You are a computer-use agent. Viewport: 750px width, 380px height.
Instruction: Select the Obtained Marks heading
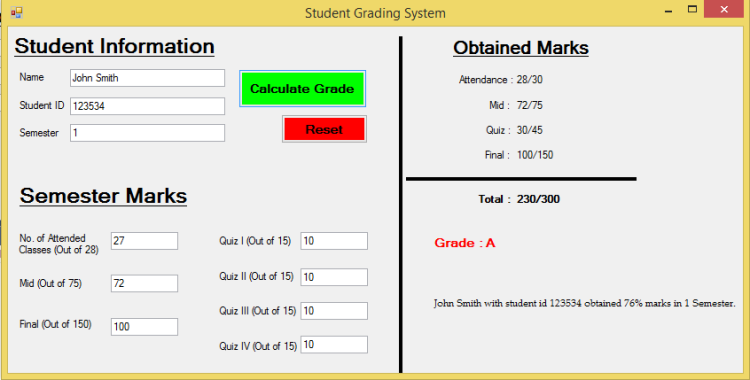click(x=521, y=48)
